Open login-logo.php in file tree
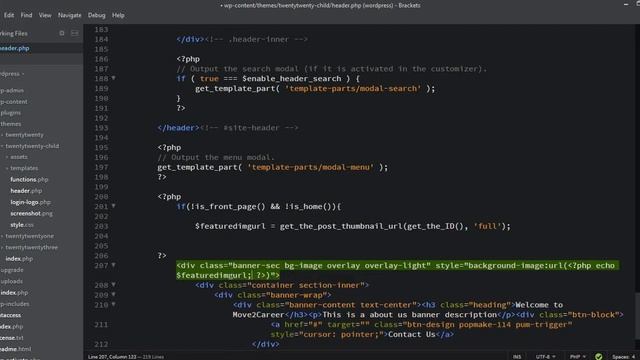Image resolution: width=640 pixels, height=360 pixels. (x=31, y=202)
